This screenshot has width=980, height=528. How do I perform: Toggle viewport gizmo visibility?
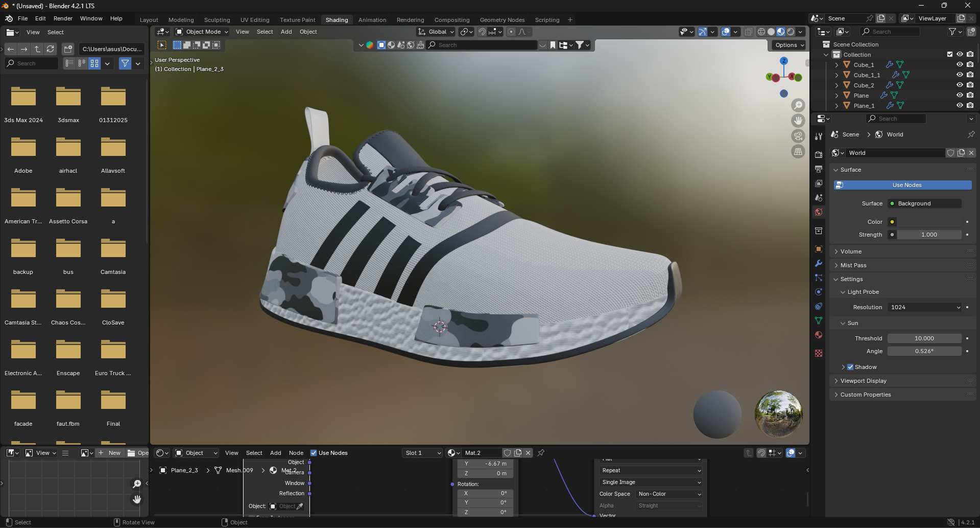(703, 32)
